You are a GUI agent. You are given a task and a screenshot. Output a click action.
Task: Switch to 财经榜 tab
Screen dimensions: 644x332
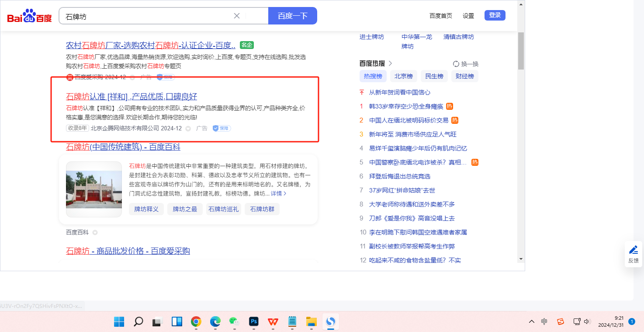[464, 76]
